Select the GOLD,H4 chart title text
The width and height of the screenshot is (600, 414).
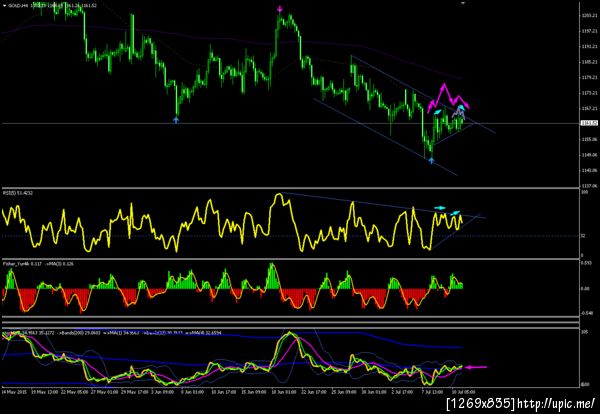(x=18, y=6)
